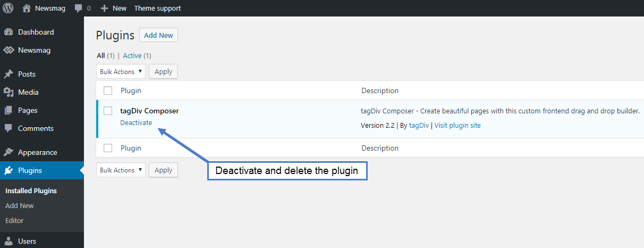
Task: Click the Newsmag theme icon in sidebar
Action: [9, 50]
